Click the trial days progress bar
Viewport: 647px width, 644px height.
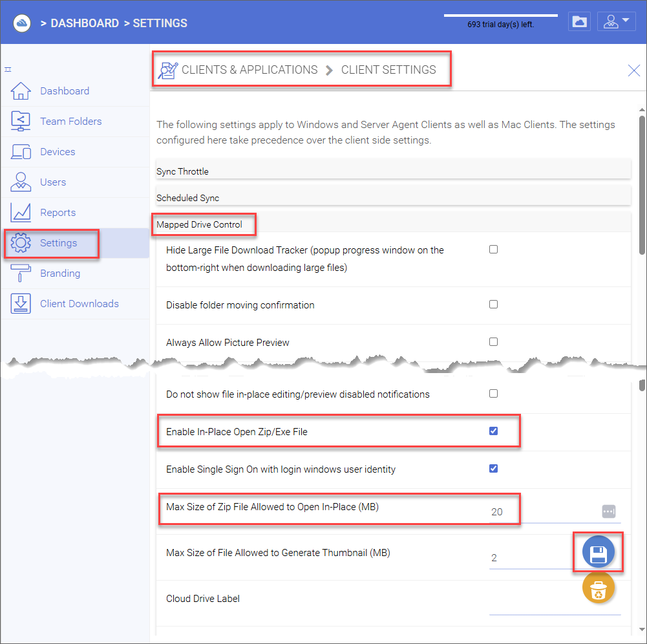[x=500, y=16]
